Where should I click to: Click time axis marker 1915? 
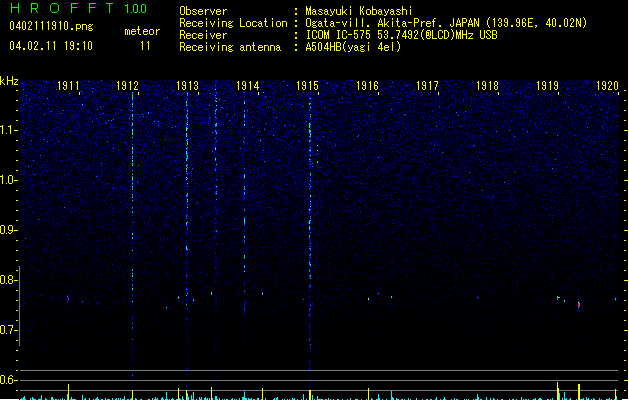point(307,86)
